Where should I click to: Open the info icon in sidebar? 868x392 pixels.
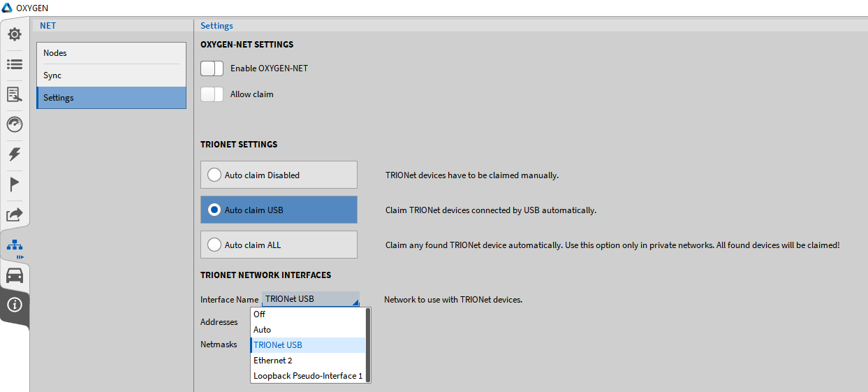point(15,305)
